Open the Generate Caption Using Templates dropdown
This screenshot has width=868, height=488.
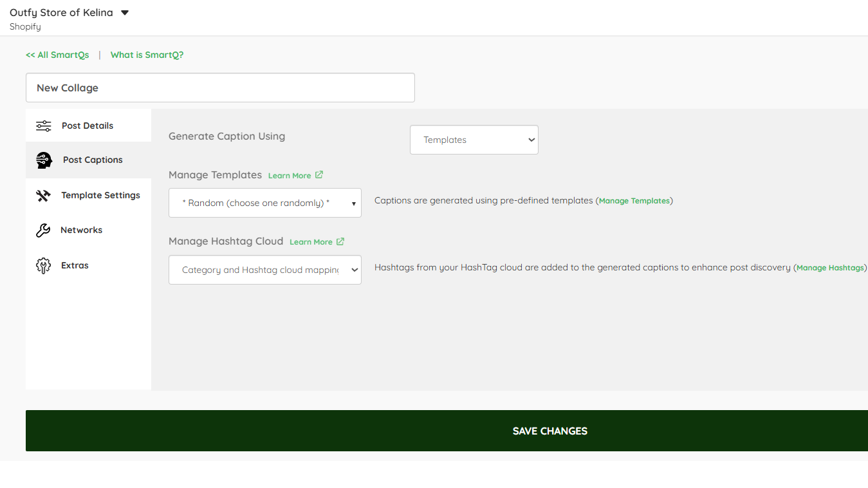(x=474, y=140)
